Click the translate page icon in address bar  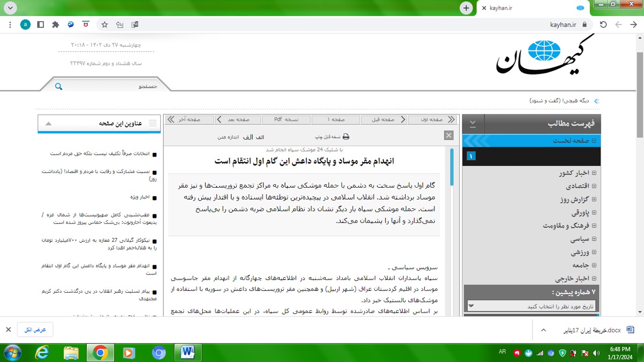click(135, 25)
